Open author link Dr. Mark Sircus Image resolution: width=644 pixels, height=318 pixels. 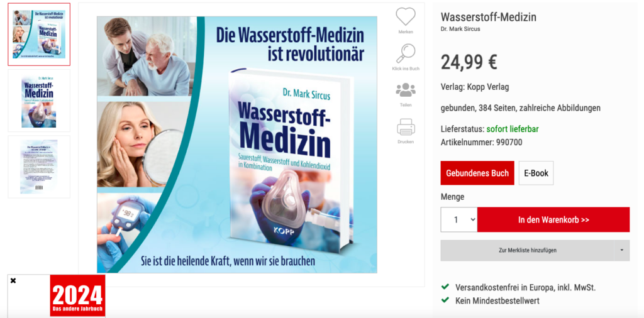[x=460, y=29]
